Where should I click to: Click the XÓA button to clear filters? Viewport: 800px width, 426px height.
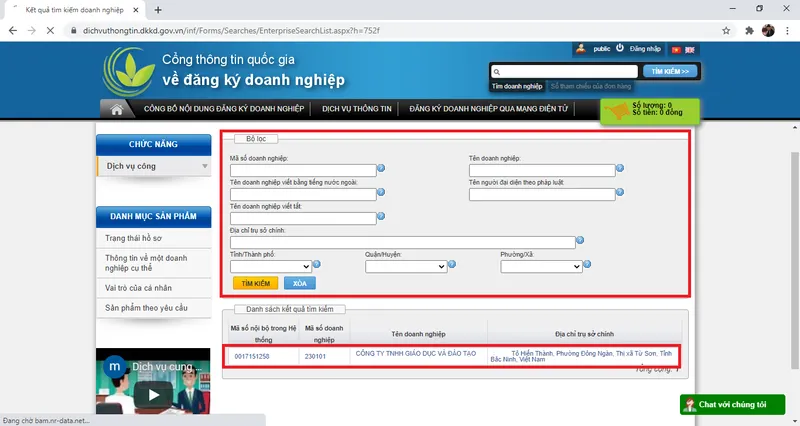[x=298, y=284]
